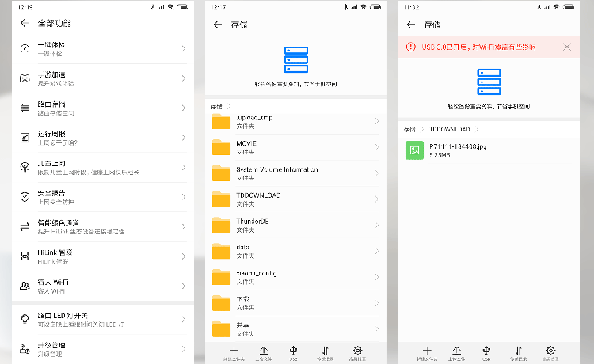Tap the red USB 3.0 warning icon

410,47
